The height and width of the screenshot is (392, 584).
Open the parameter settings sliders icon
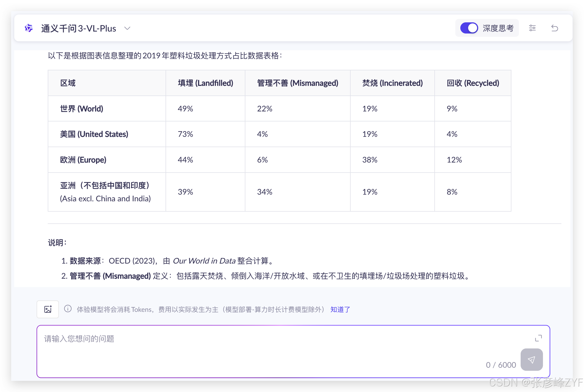click(532, 28)
